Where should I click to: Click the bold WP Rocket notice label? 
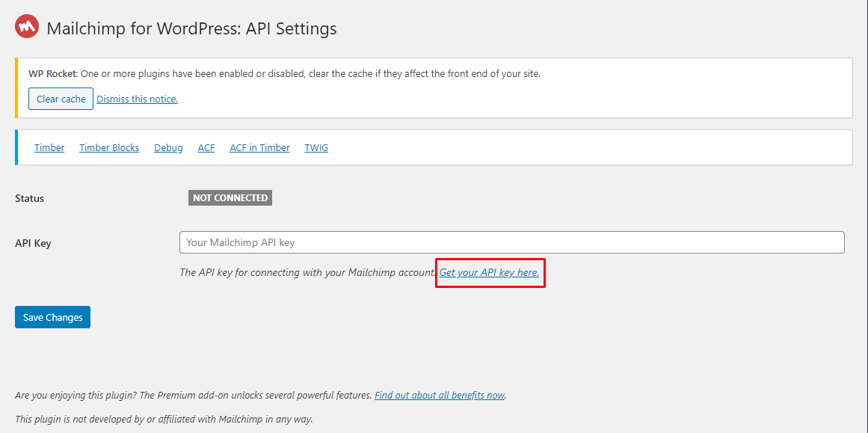(x=53, y=73)
